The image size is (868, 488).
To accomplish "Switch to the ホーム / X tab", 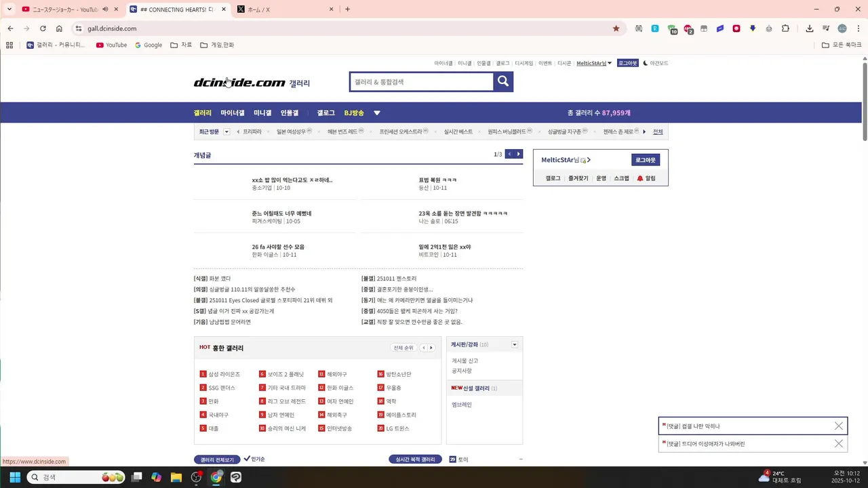I will [x=285, y=9].
